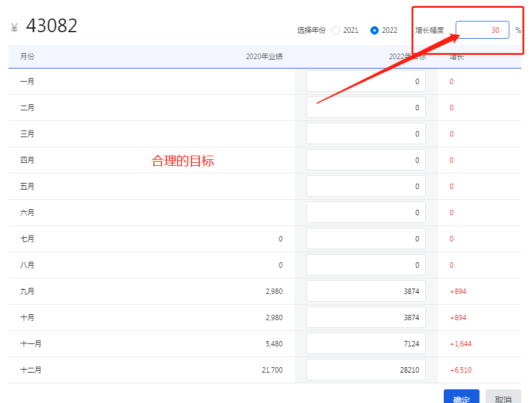Click the 三月 row label
532x403 pixels.
[x=27, y=134]
